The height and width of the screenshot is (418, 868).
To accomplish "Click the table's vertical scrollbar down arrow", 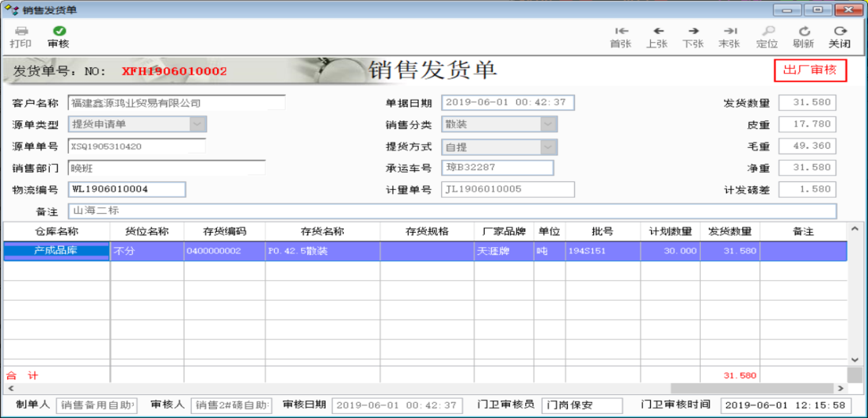I will point(855,359).
